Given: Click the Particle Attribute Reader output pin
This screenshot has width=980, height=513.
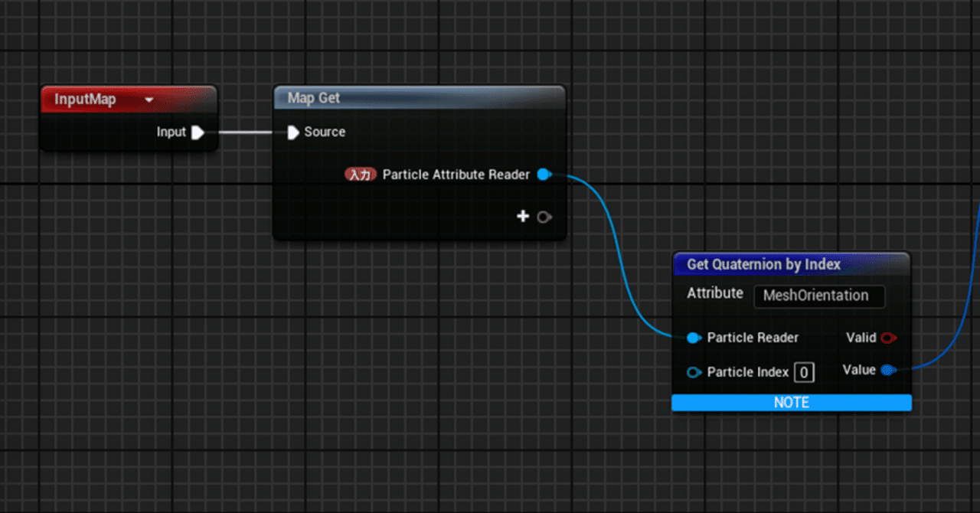Looking at the screenshot, I should click(x=544, y=175).
